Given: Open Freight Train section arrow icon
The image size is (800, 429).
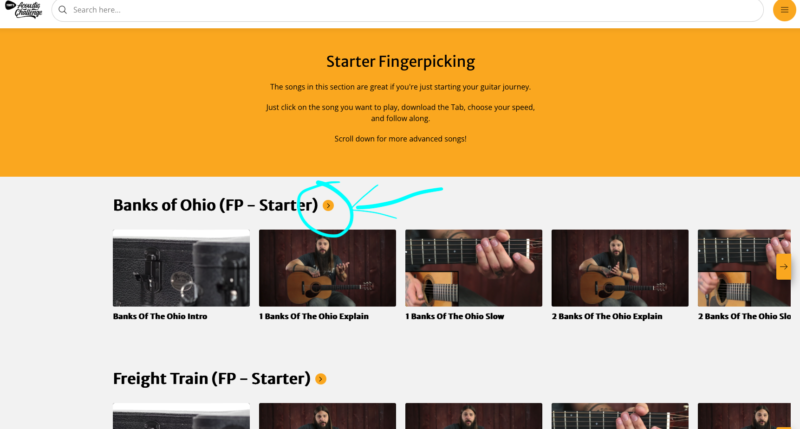Looking at the screenshot, I should click(320, 379).
